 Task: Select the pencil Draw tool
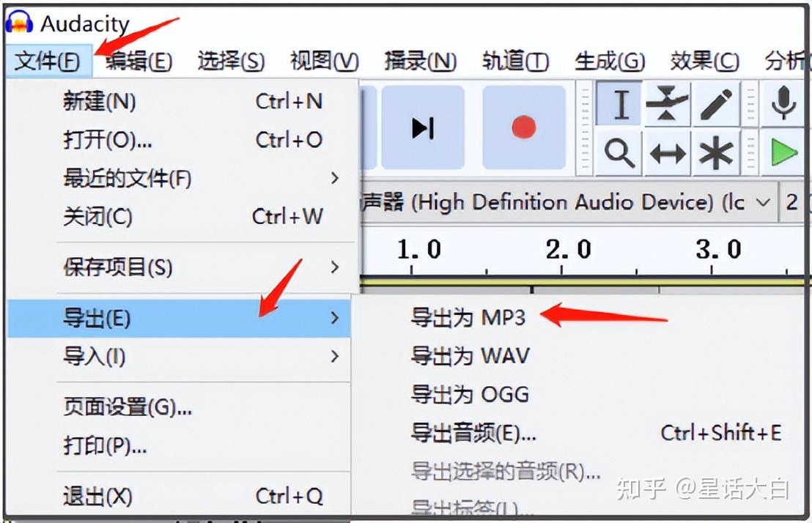point(716,103)
